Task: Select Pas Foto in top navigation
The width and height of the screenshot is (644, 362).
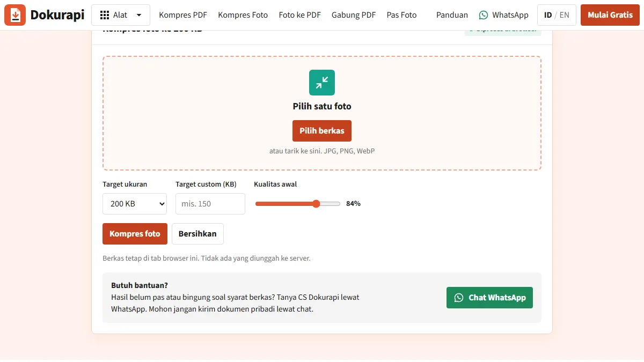Action: [x=401, y=15]
